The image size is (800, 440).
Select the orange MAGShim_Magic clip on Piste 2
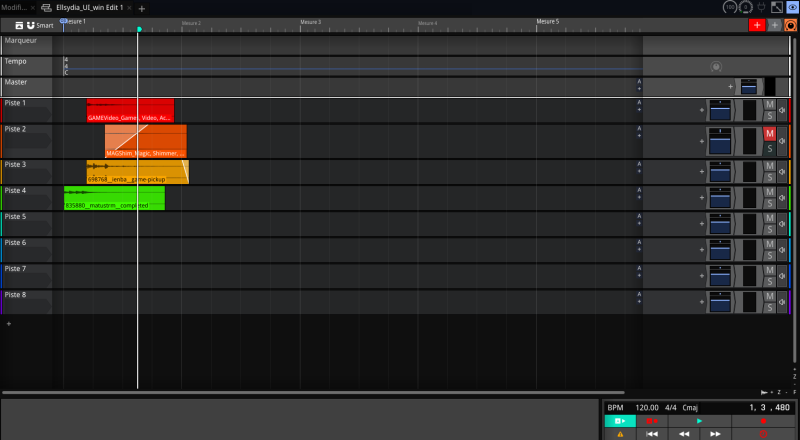coord(145,141)
